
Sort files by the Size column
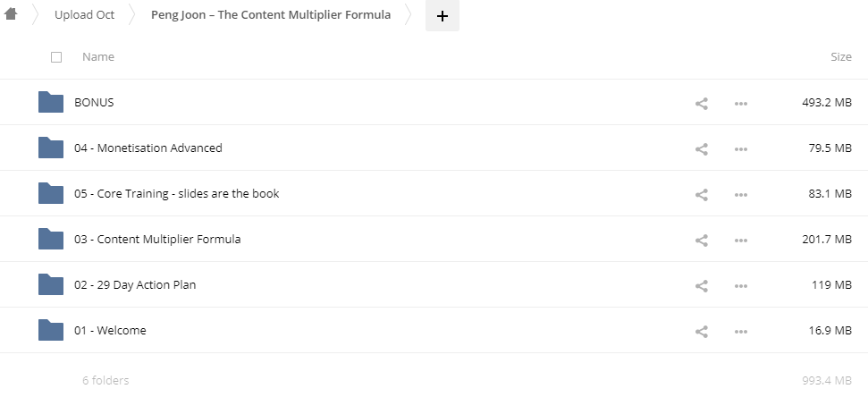tap(840, 57)
